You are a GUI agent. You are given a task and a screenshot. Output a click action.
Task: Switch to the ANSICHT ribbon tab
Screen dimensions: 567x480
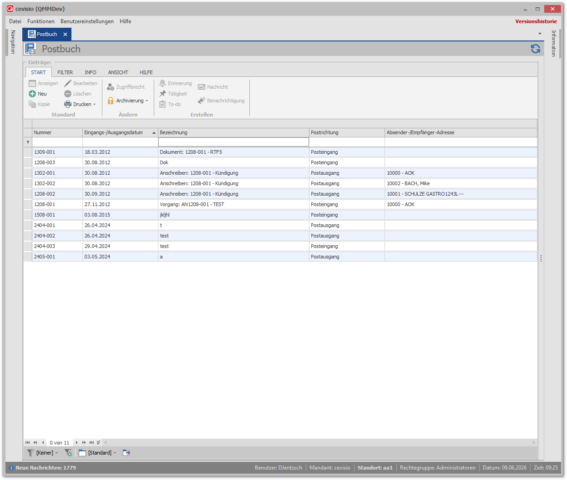[x=118, y=72]
